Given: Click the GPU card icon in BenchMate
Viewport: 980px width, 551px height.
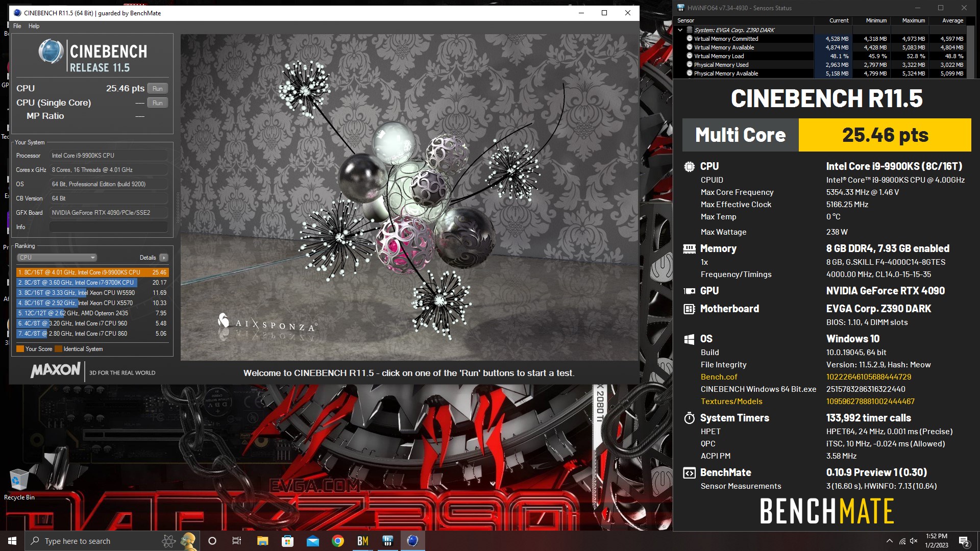Looking at the screenshot, I should point(689,291).
